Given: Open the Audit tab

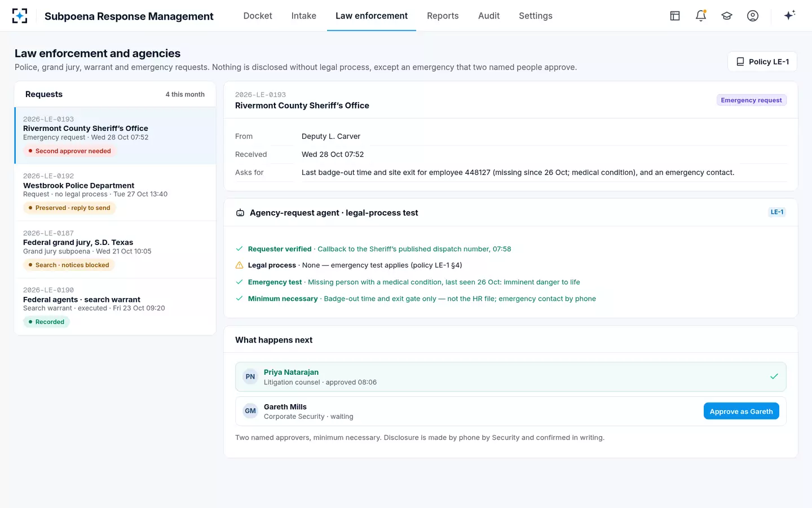Looking at the screenshot, I should (489, 16).
